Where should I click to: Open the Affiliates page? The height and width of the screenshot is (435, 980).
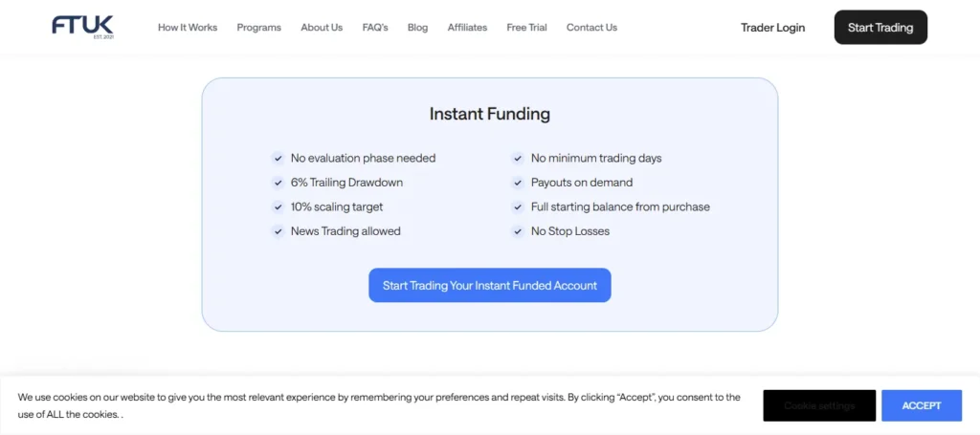click(467, 28)
